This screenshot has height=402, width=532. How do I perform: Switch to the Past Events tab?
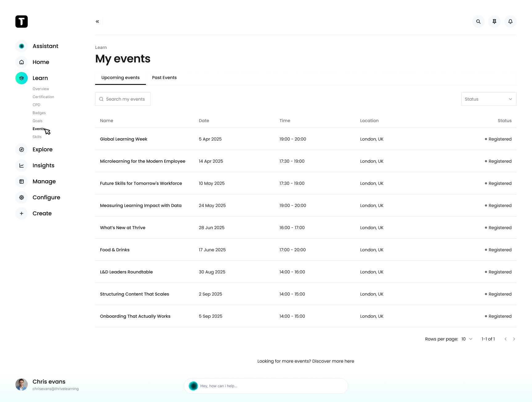coord(164,78)
